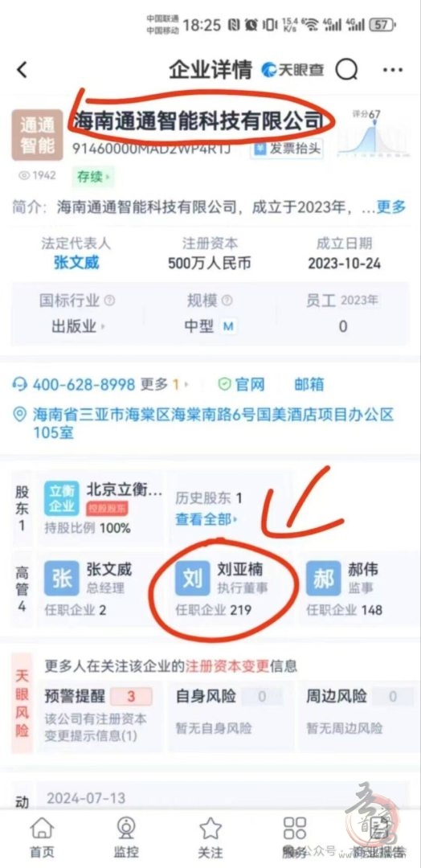
Task: Tap the 郝 avatar for 郝伟
Action: pyautogui.click(x=324, y=578)
